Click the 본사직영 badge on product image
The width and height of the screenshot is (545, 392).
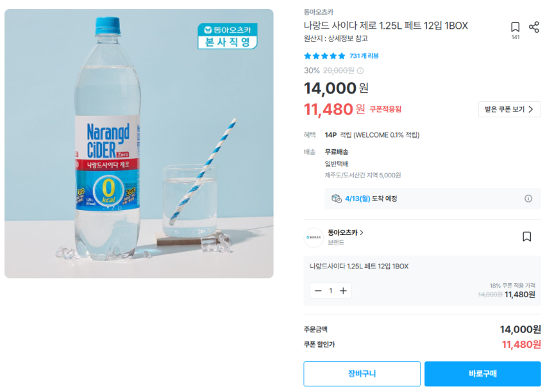click(x=227, y=37)
